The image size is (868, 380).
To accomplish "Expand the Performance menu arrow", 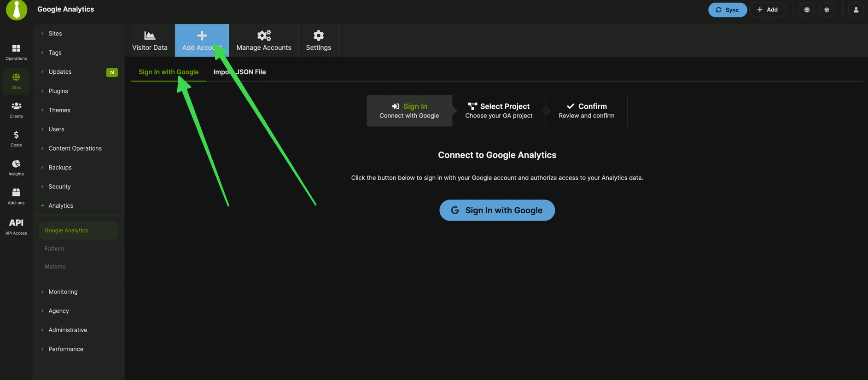I will click(42, 349).
